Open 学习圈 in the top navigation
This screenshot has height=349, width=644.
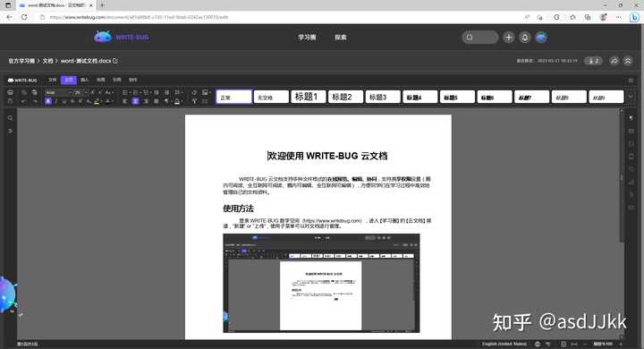[307, 38]
